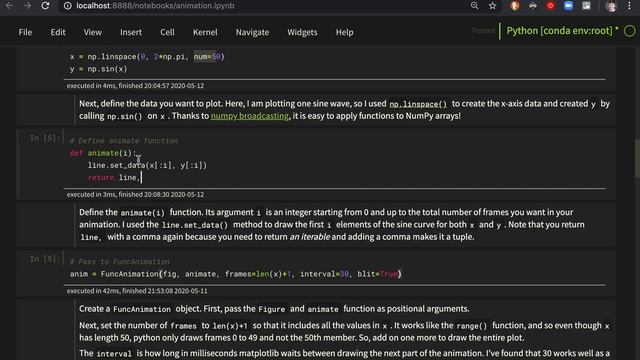Select markdown cell starting 'Define the animate(i)'
The width and height of the screenshot is (640, 360).
(331, 224)
